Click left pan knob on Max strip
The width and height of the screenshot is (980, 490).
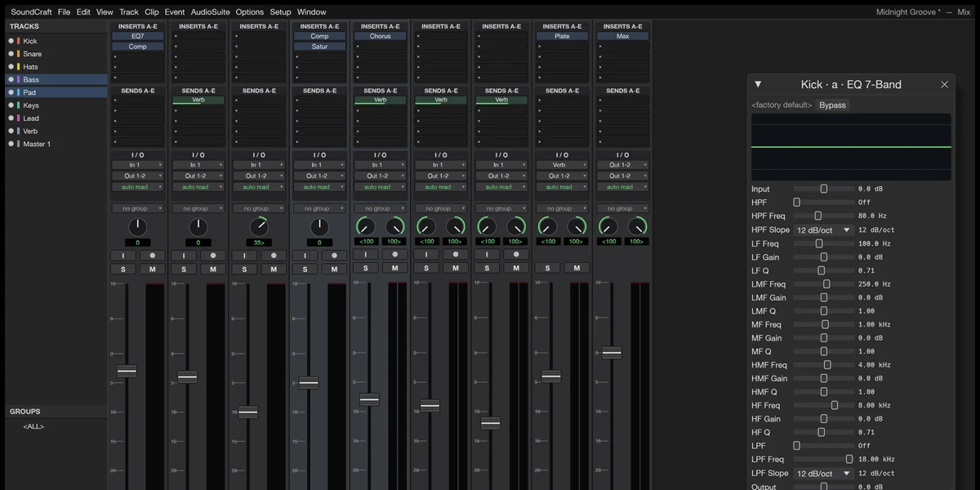[x=608, y=226]
